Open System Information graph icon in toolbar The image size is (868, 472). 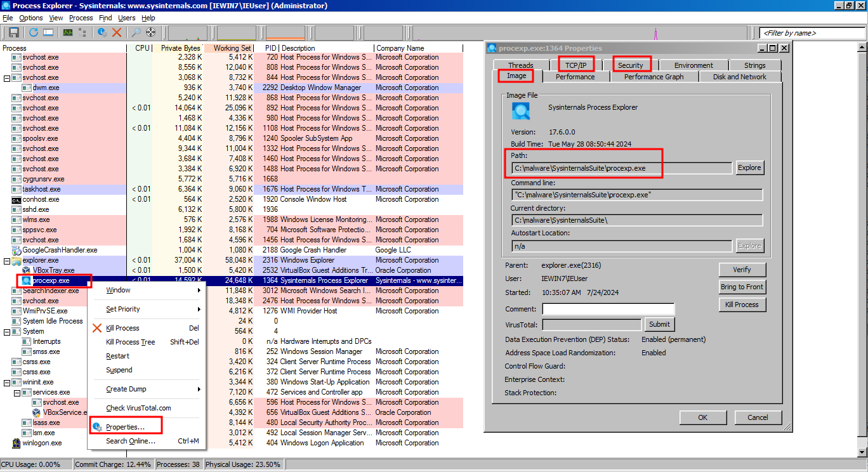pos(68,32)
